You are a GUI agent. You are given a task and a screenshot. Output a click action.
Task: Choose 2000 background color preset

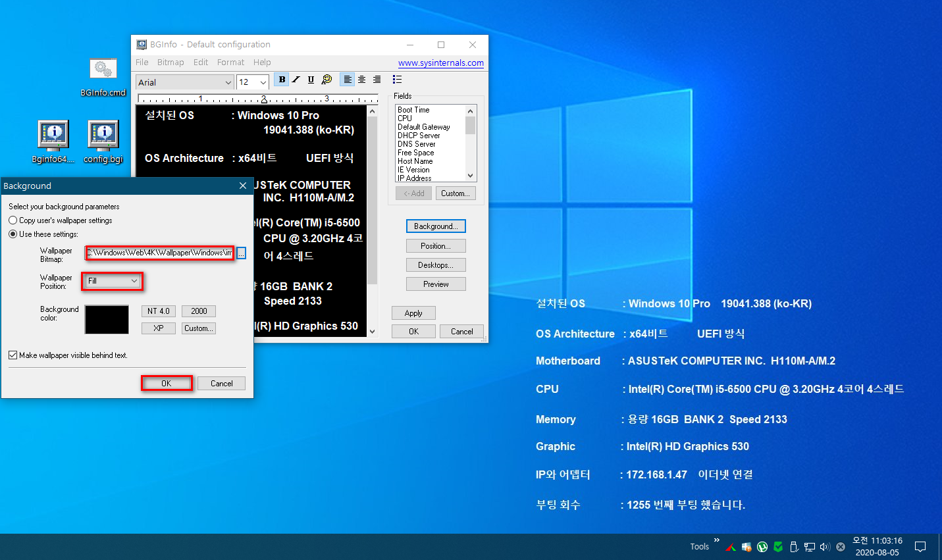[x=199, y=311]
